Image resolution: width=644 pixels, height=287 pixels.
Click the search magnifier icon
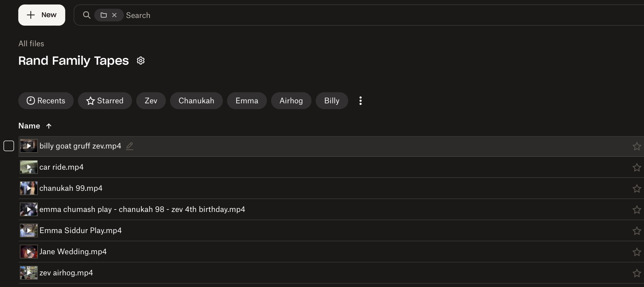[x=87, y=15]
